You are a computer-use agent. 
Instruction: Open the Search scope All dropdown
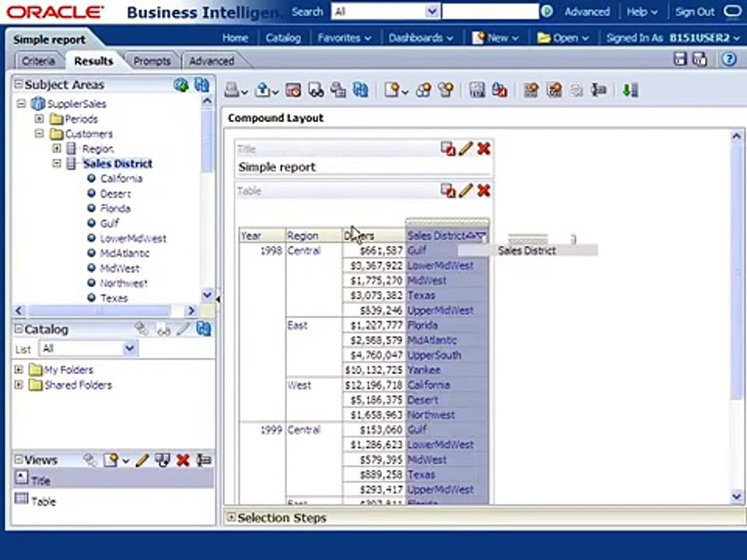coord(432,12)
